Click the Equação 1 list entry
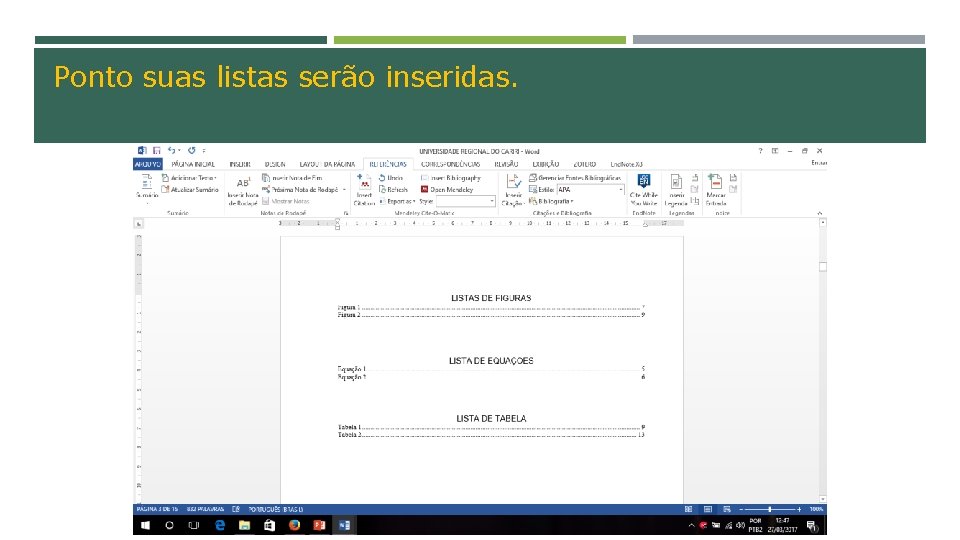The width and height of the screenshot is (960, 540). click(491, 369)
